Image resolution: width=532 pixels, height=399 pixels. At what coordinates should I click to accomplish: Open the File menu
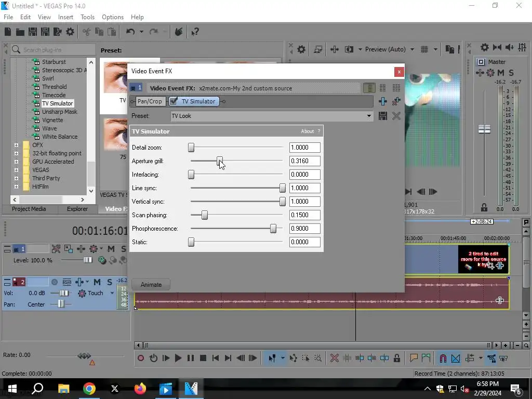8,17
